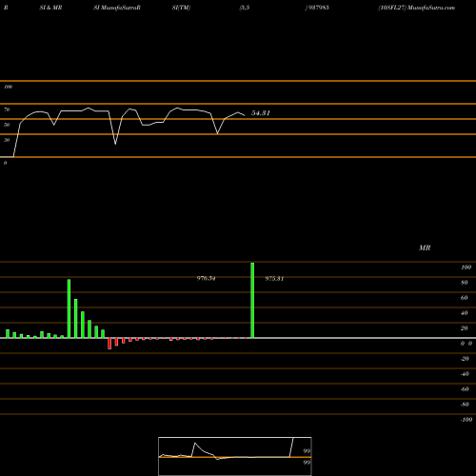Screen dimensions: 476x476
Task: Click the 937985 code in the header
Action: [x=318, y=8]
